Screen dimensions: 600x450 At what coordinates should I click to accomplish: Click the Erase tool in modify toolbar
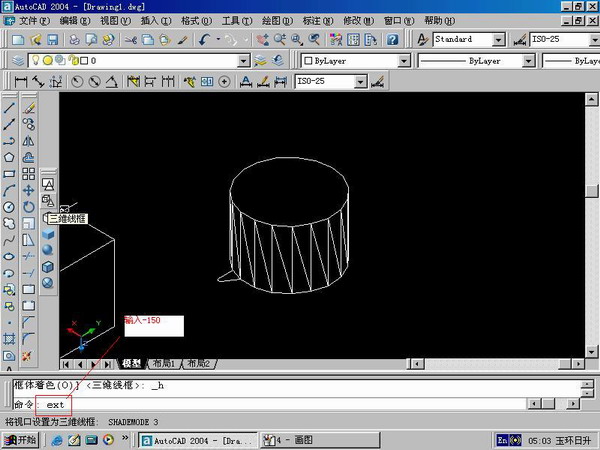click(x=29, y=107)
